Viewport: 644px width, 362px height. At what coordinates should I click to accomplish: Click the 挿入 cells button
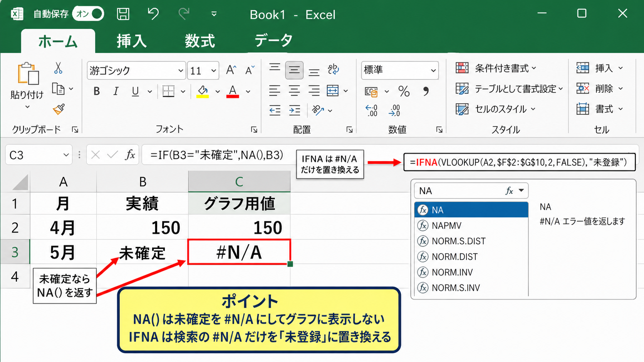[599, 68]
